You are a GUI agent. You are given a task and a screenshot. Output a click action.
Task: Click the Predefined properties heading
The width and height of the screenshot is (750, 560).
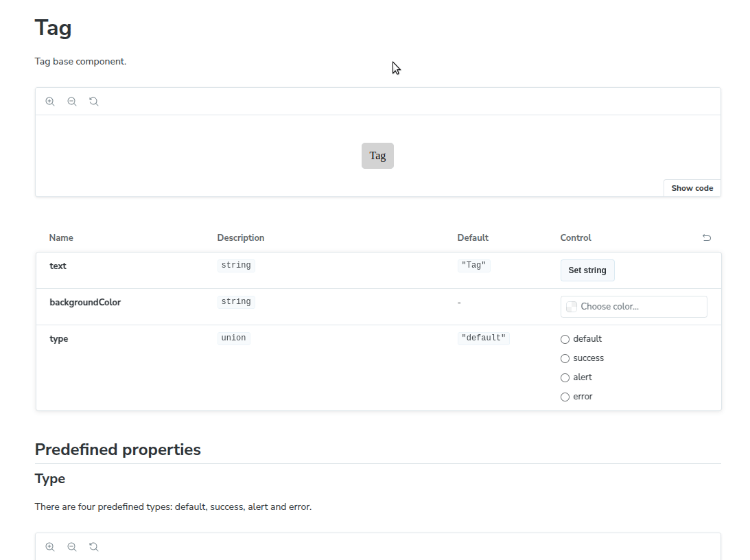click(x=118, y=450)
